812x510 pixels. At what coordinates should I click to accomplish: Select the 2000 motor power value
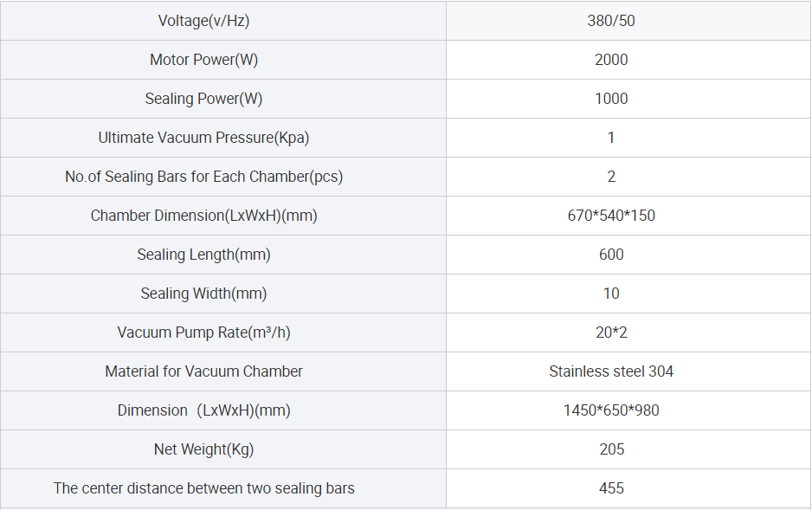pyautogui.click(x=611, y=60)
